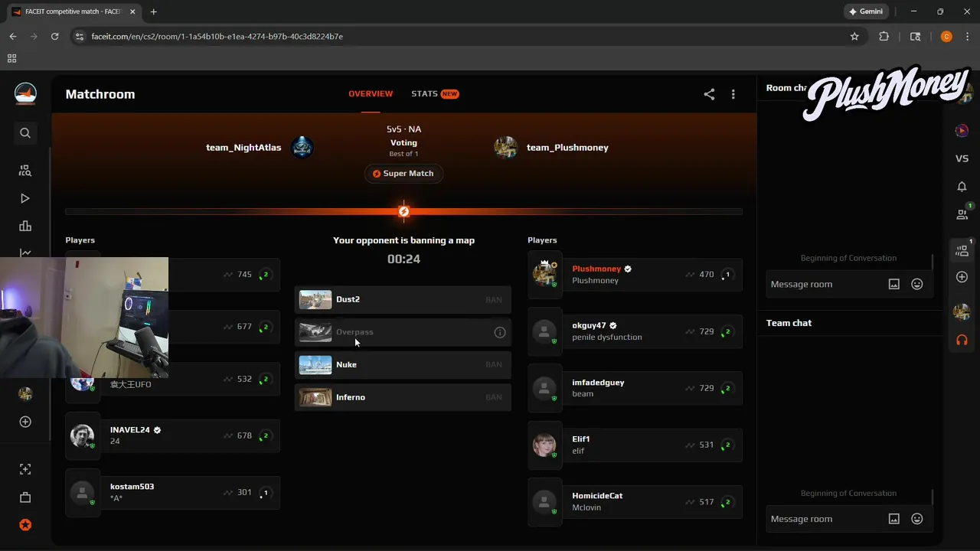Open the Chrome profile avatar

[x=946, y=36]
